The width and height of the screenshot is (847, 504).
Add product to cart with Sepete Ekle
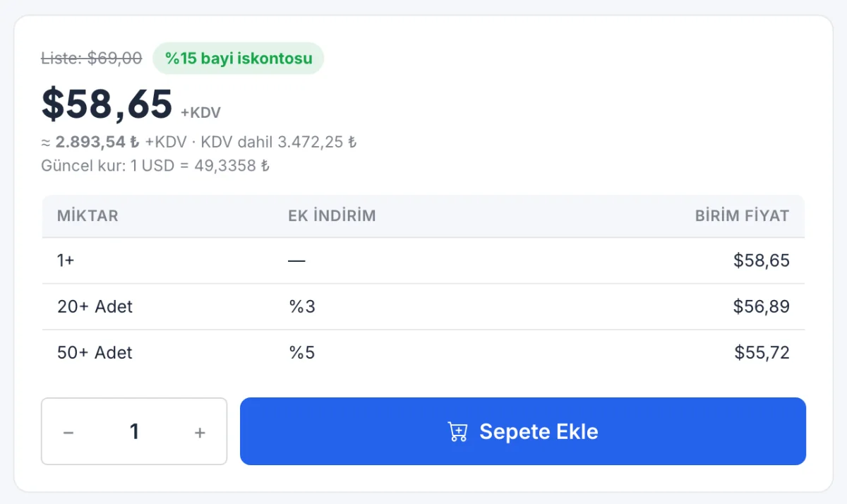[x=522, y=431]
